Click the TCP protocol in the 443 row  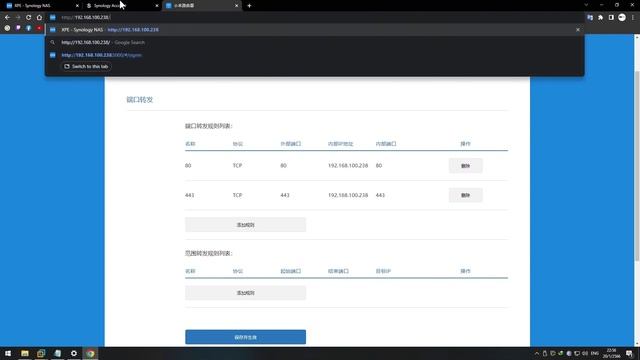[x=237, y=195]
